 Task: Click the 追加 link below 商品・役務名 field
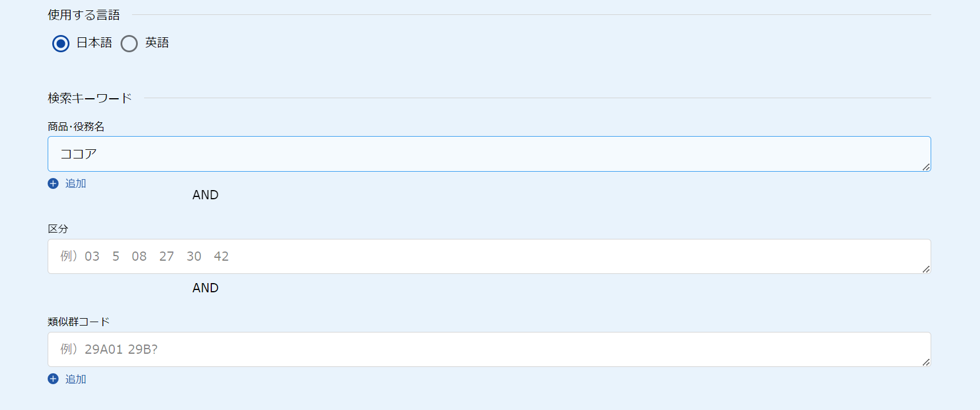click(x=75, y=184)
